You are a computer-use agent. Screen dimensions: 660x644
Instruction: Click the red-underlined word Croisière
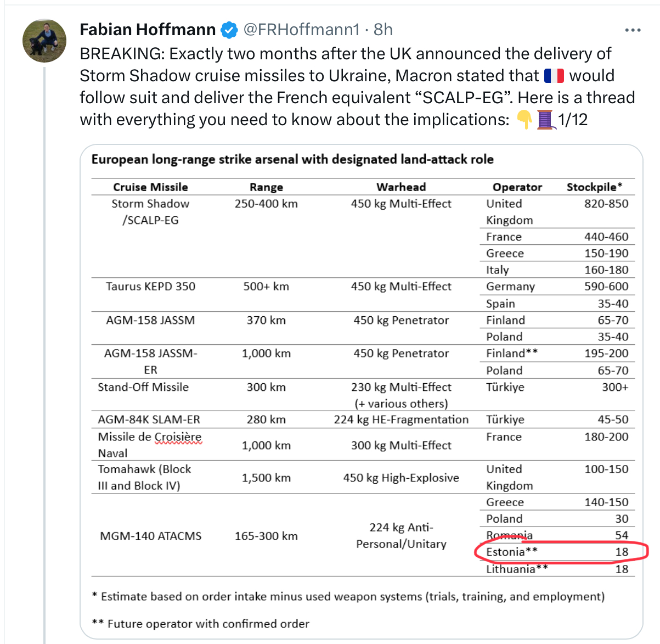click(177, 437)
